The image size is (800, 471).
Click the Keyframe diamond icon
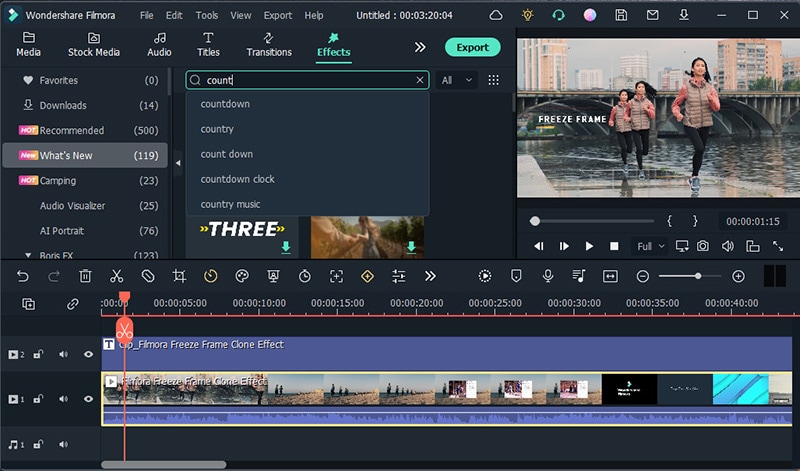tap(367, 276)
